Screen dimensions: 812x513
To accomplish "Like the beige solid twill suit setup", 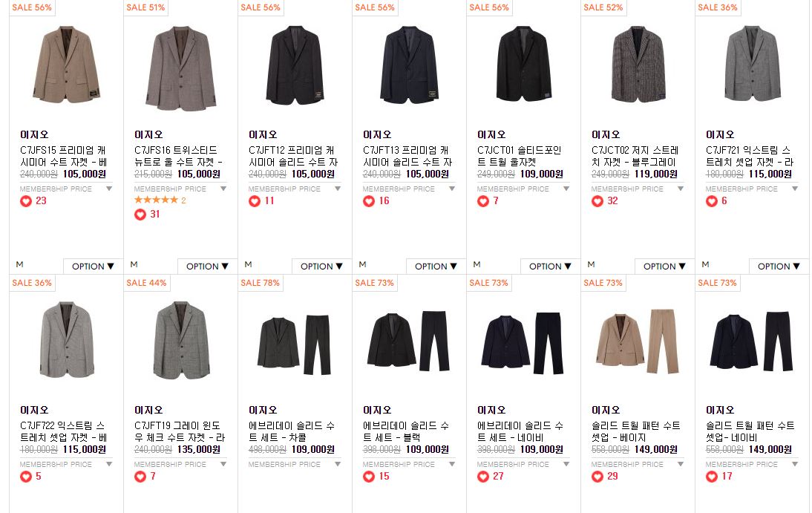I will (x=597, y=477).
